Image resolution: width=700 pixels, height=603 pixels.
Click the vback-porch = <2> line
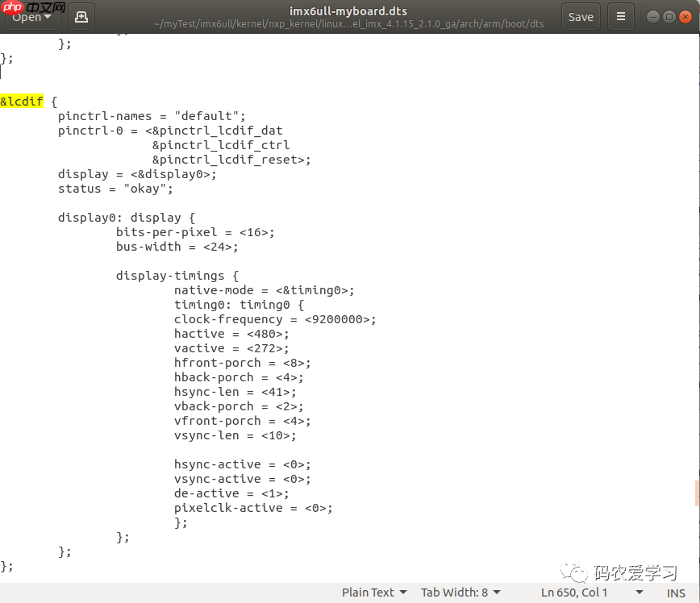[239, 406]
